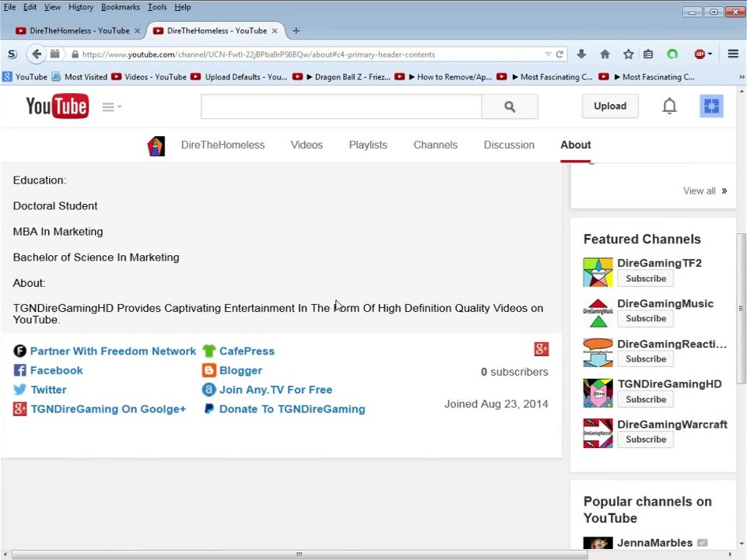Open Join Any.TV For Free link
Screen dimensions: 747x560
pyautogui.click(x=275, y=390)
